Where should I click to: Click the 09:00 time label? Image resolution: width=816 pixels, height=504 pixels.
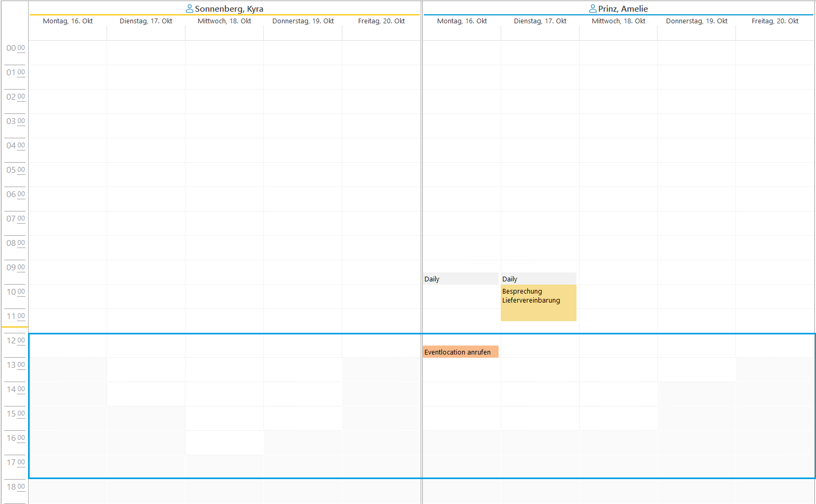[15, 268]
